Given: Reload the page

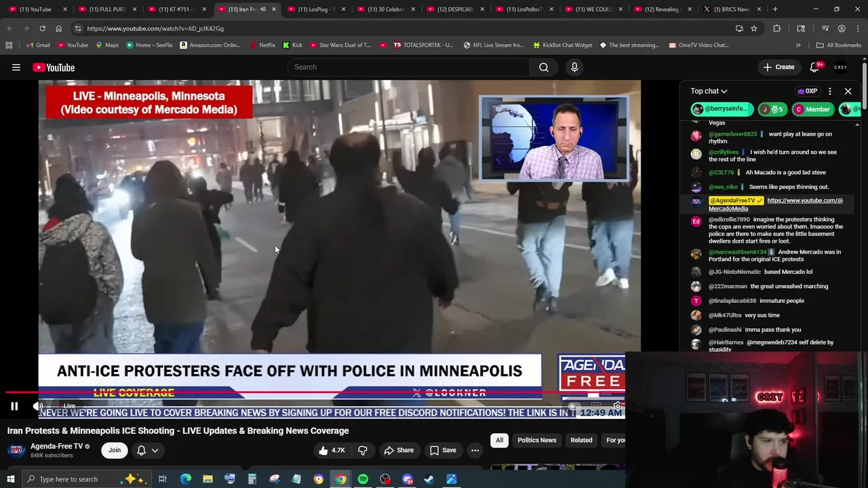Looking at the screenshot, I should [42, 28].
